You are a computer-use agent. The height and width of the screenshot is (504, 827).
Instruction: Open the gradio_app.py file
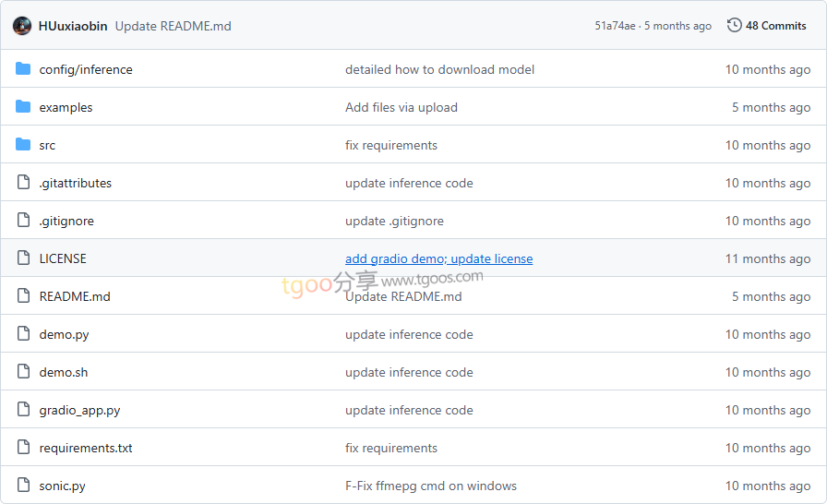click(79, 410)
